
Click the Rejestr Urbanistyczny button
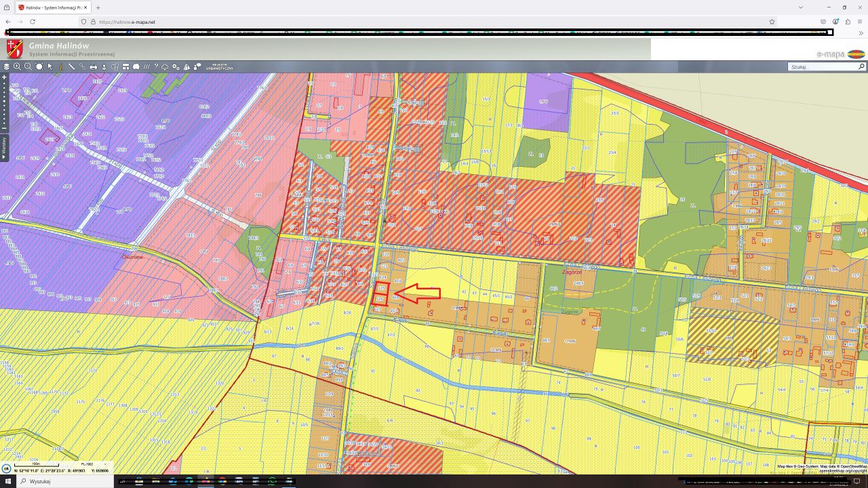(218, 67)
